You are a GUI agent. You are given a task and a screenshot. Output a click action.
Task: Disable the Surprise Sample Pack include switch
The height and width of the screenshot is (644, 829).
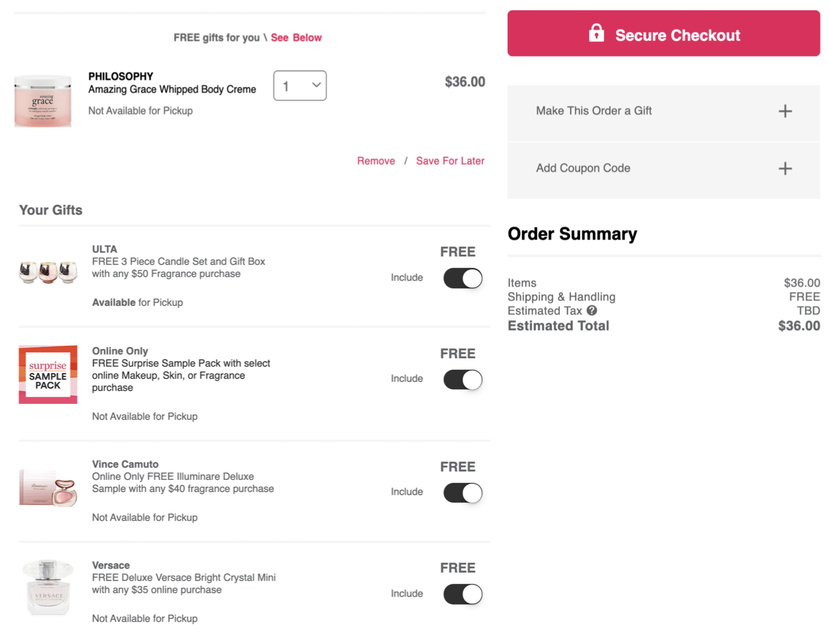point(463,380)
